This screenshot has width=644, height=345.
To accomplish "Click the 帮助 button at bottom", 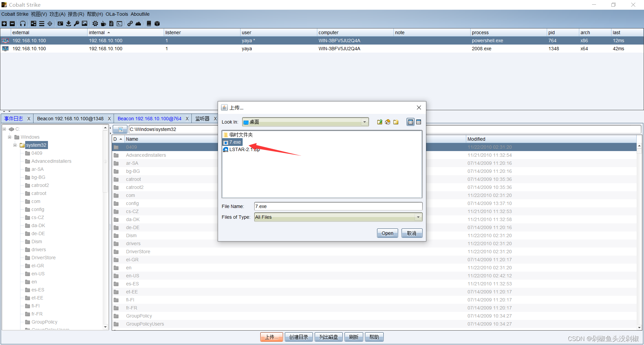I will (374, 337).
